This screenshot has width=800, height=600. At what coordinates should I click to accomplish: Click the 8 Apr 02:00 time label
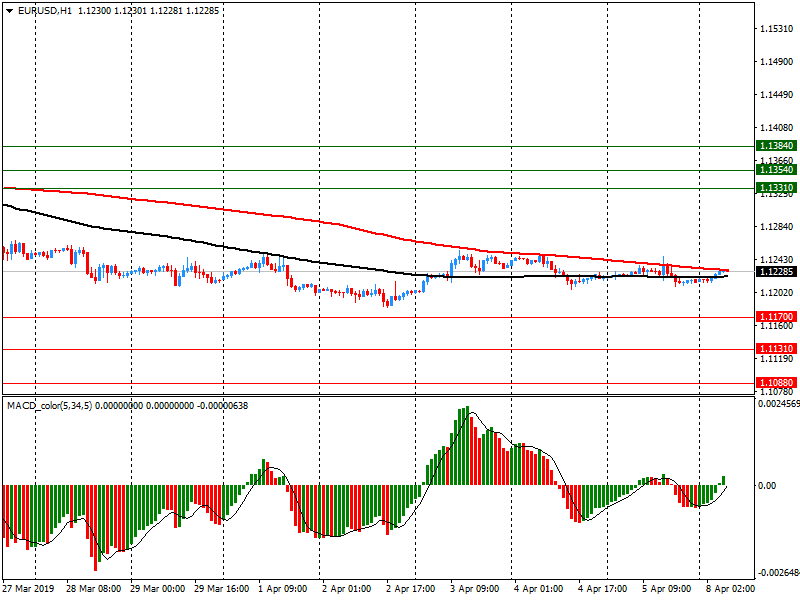[x=729, y=589]
